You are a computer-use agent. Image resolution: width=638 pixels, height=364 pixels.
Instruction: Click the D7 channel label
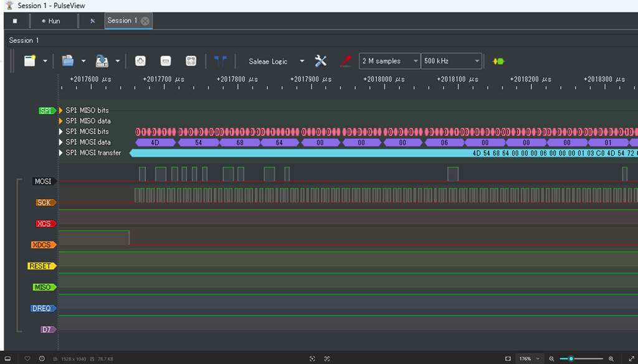tap(49, 330)
